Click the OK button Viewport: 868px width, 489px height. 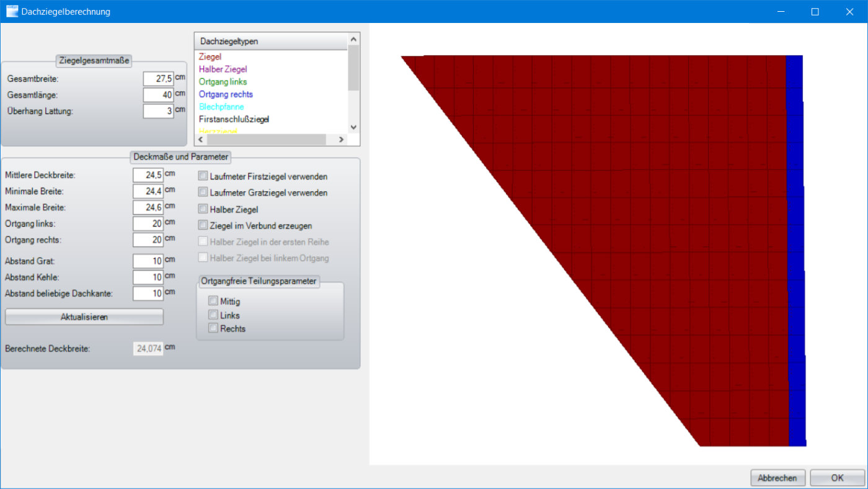(x=837, y=478)
